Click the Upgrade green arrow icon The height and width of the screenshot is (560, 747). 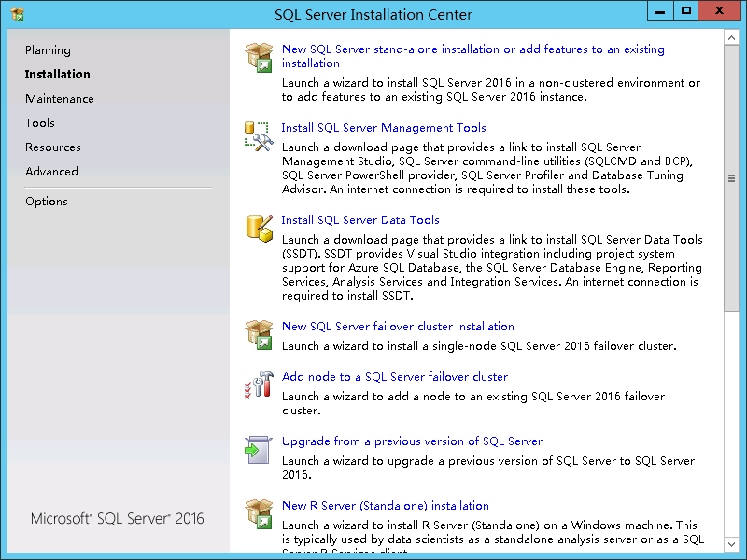[259, 450]
